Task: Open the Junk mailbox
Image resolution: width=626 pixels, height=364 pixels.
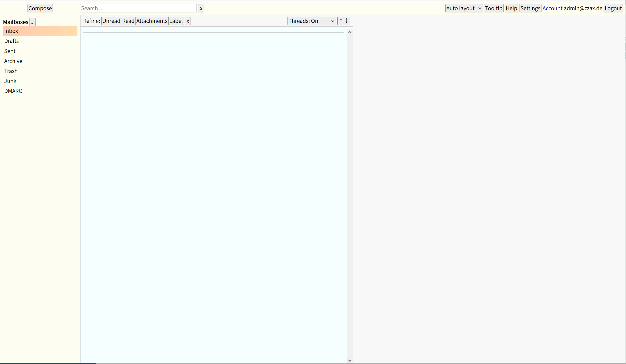Action: point(10,81)
